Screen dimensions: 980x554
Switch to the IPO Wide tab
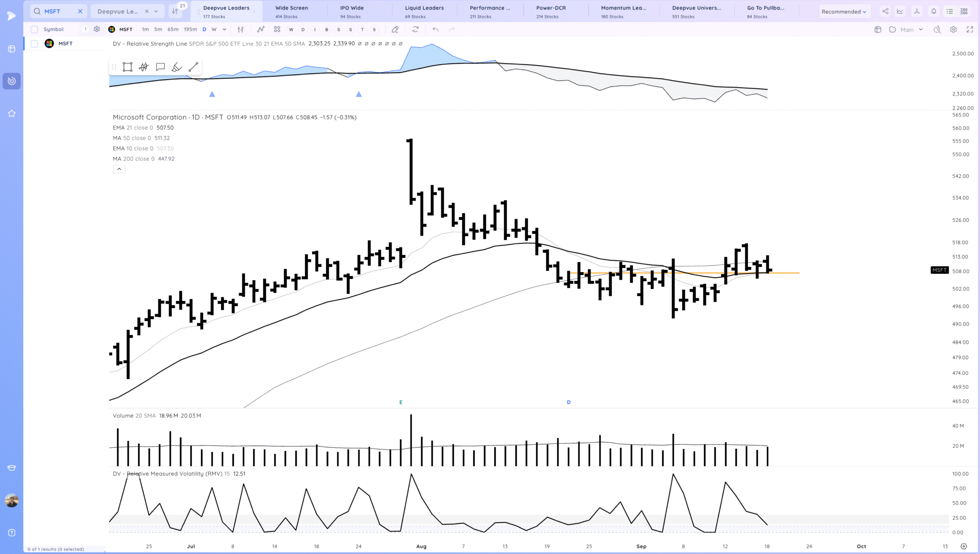point(352,11)
